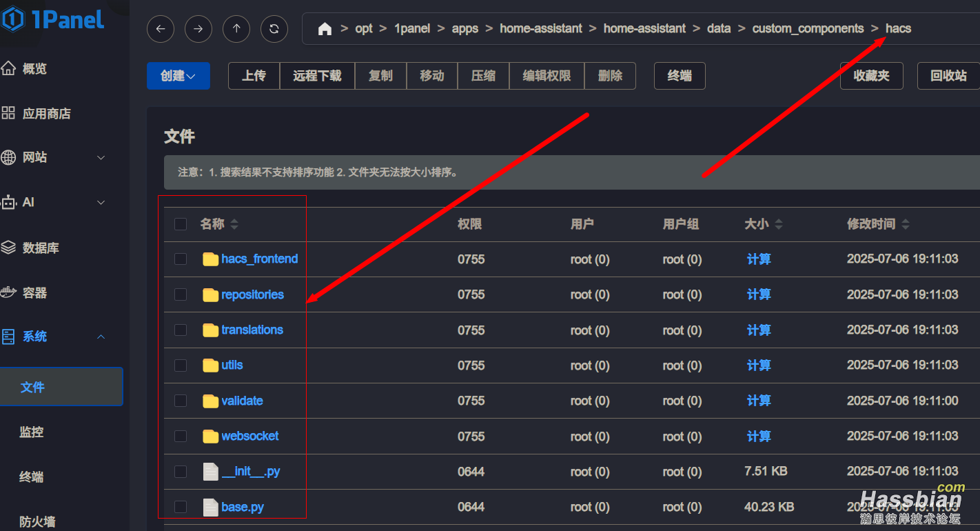
Task: Click the translations folder icon
Action: 210,330
